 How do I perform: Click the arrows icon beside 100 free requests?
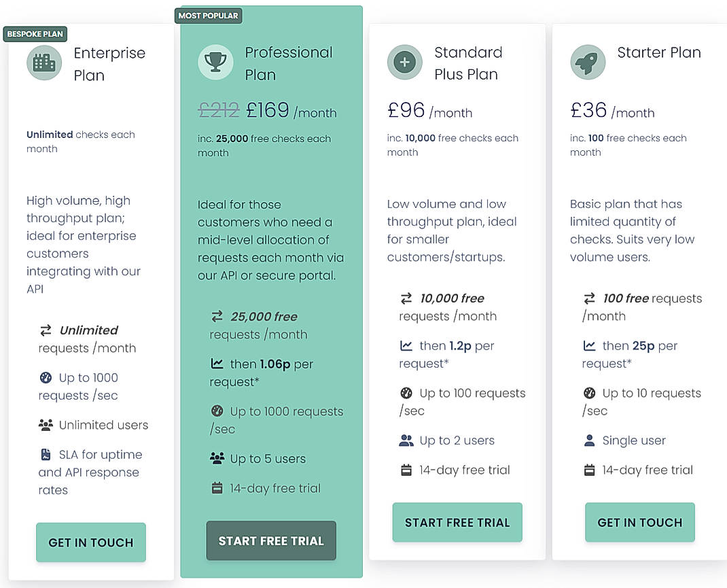pos(591,298)
